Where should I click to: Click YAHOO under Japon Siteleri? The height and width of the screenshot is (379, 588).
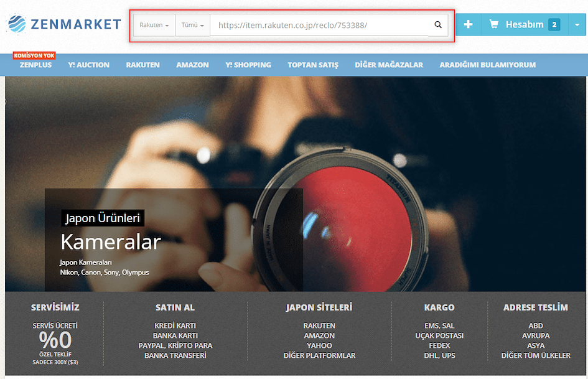319,345
